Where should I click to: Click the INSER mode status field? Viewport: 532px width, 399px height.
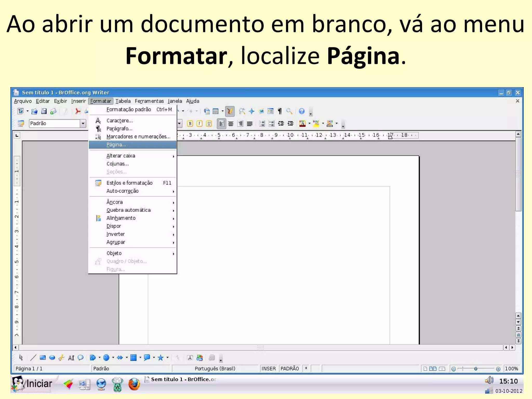(x=268, y=369)
